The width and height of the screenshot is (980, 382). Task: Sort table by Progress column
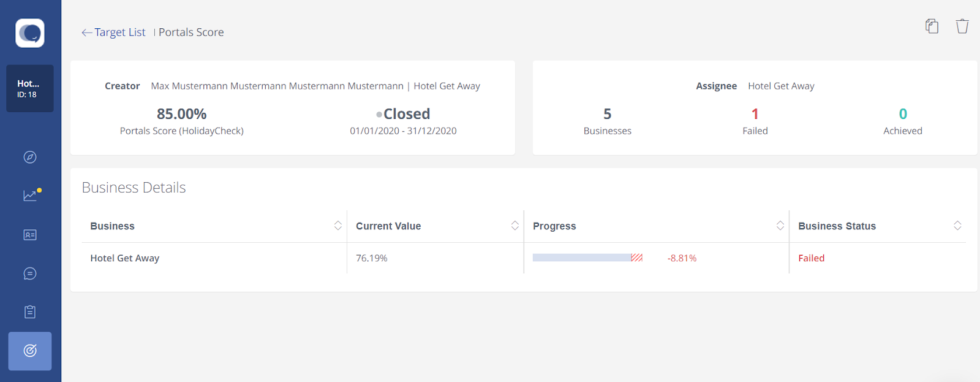point(780,226)
